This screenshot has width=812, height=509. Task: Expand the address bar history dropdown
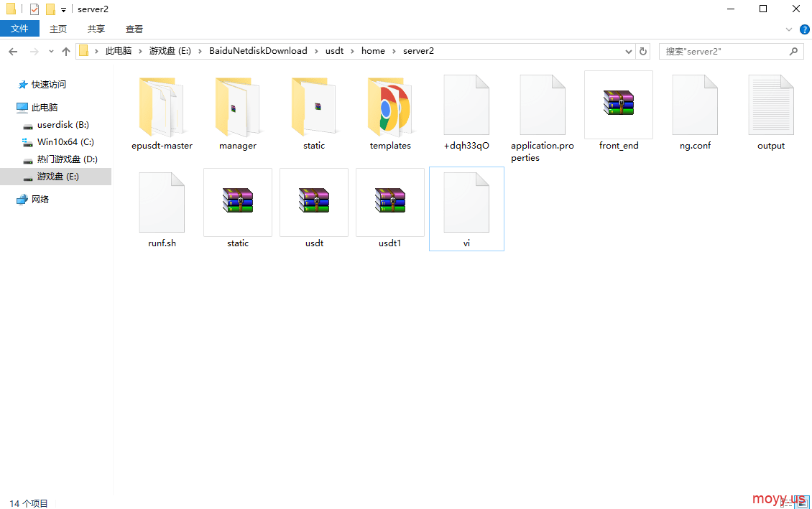pyautogui.click(x=628, y=51)
